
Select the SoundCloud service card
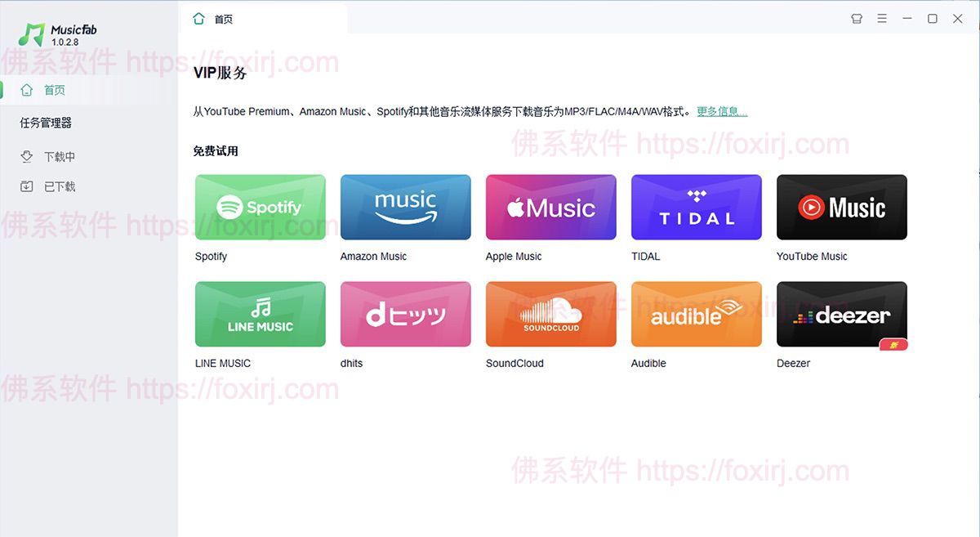550,314
